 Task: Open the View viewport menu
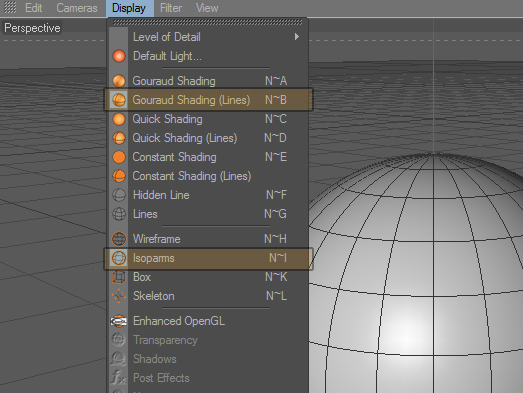click(207, 8)
